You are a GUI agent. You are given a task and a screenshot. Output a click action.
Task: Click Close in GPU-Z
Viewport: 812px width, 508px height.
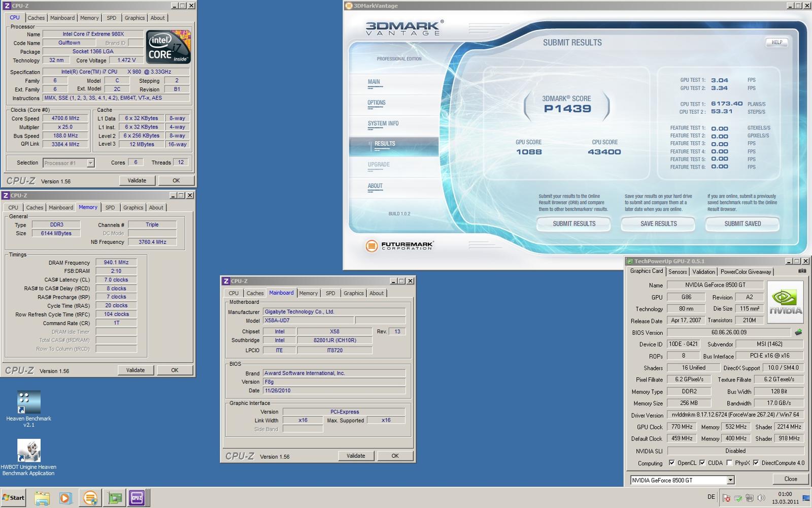coord(790,479)
